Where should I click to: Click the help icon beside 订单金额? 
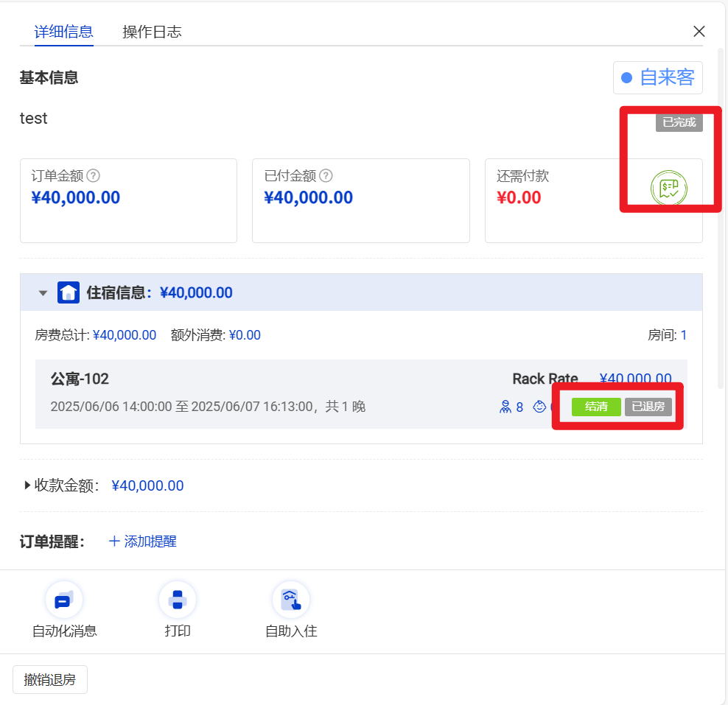(x=93, y=176)
